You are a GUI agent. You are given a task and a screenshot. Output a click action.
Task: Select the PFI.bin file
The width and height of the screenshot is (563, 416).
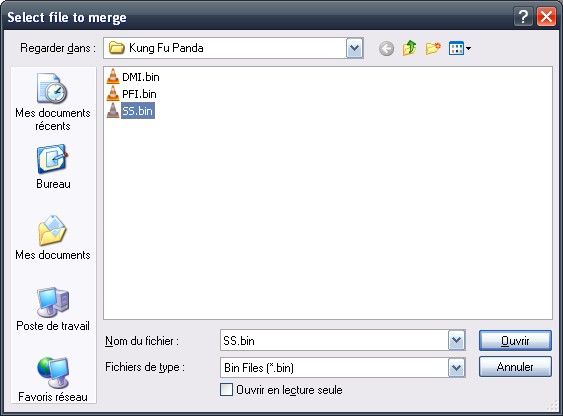131,94
